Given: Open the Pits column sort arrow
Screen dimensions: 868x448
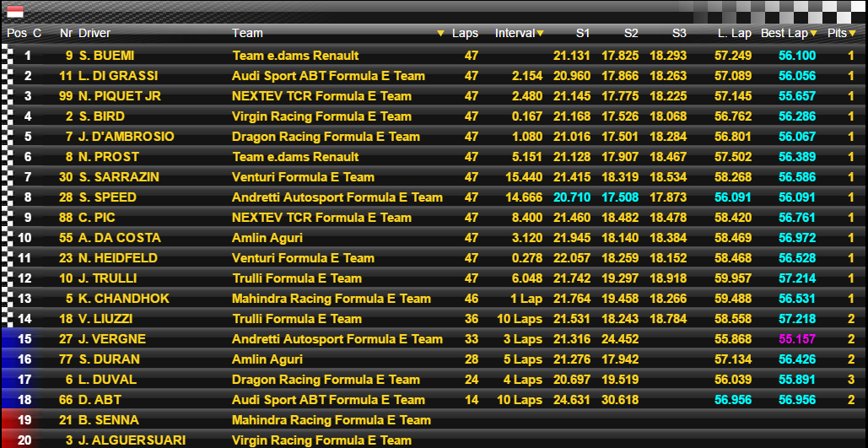Looking at the screenshot, I should pyautogui.click(x=853, y=34).
